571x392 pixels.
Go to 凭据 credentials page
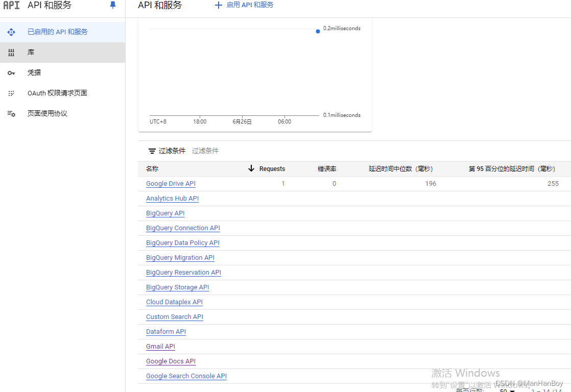click(x=63, y=73)
